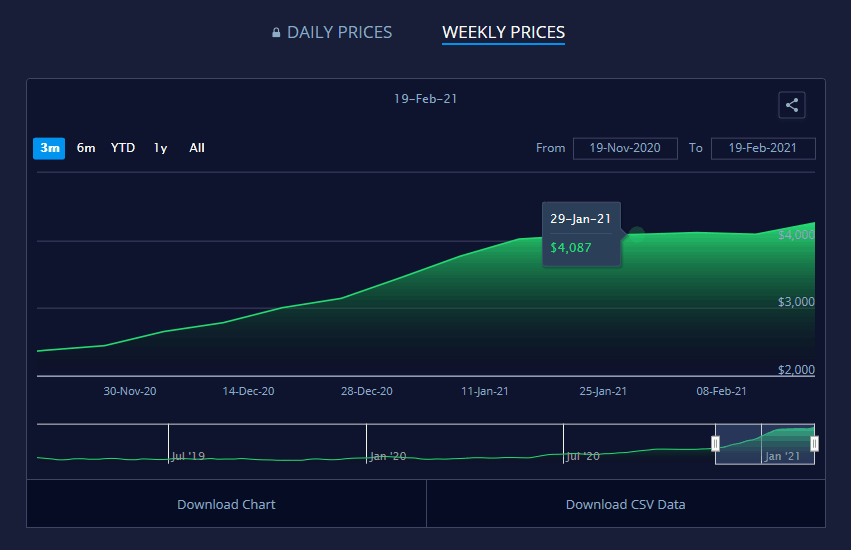This screenshot has height=550, width=851.
Task: Switch to the Weekly Prices tab
Action: pos(503,33)
